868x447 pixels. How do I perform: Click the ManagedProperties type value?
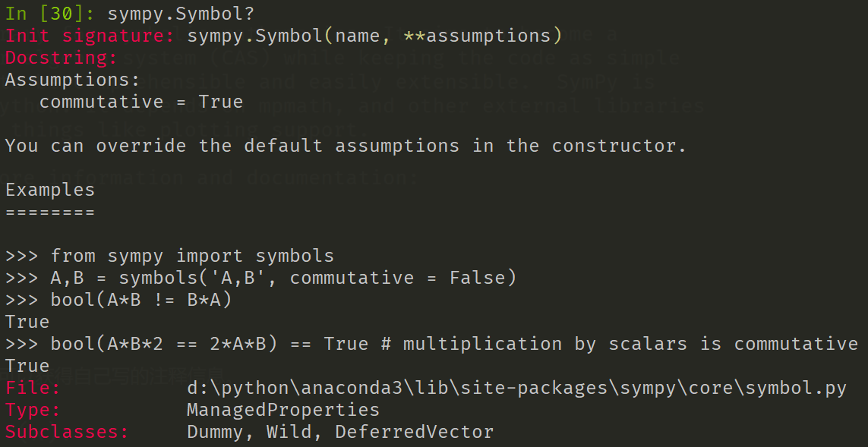click(x=282, y=411)
